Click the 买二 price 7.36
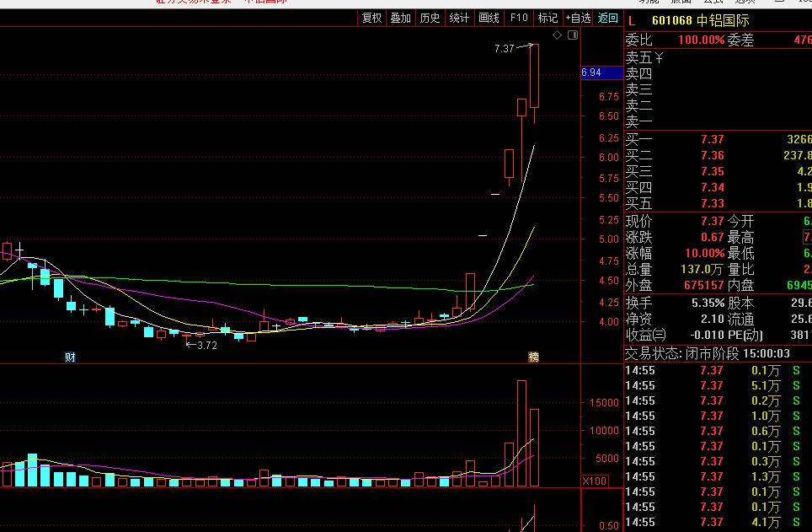The image size is (812, 532). tap(712, 156)
